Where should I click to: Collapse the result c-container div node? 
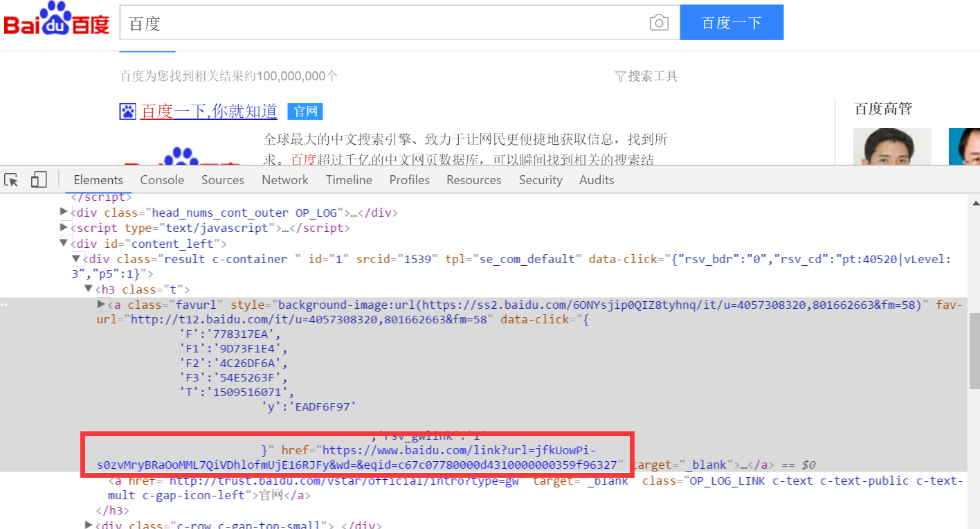76,258
